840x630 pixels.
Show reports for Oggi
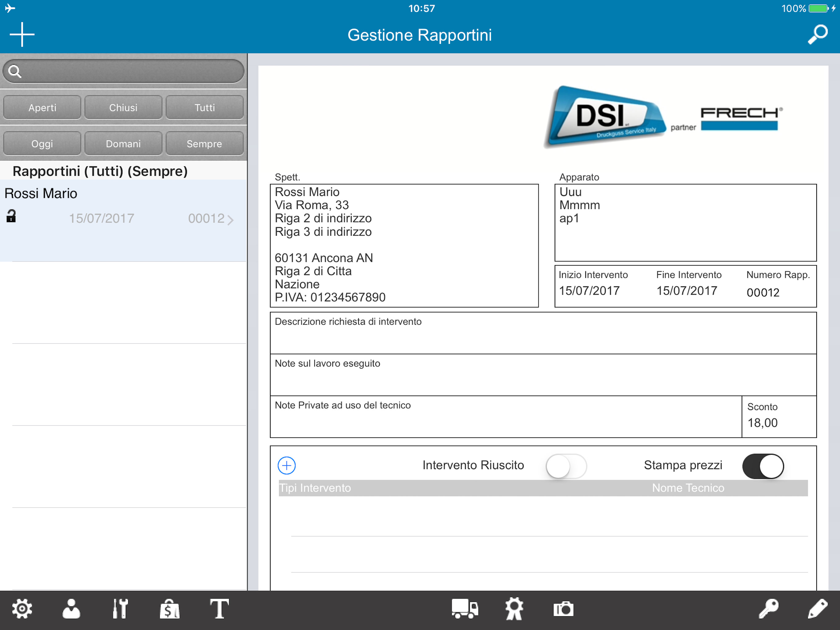coord(42,144)
